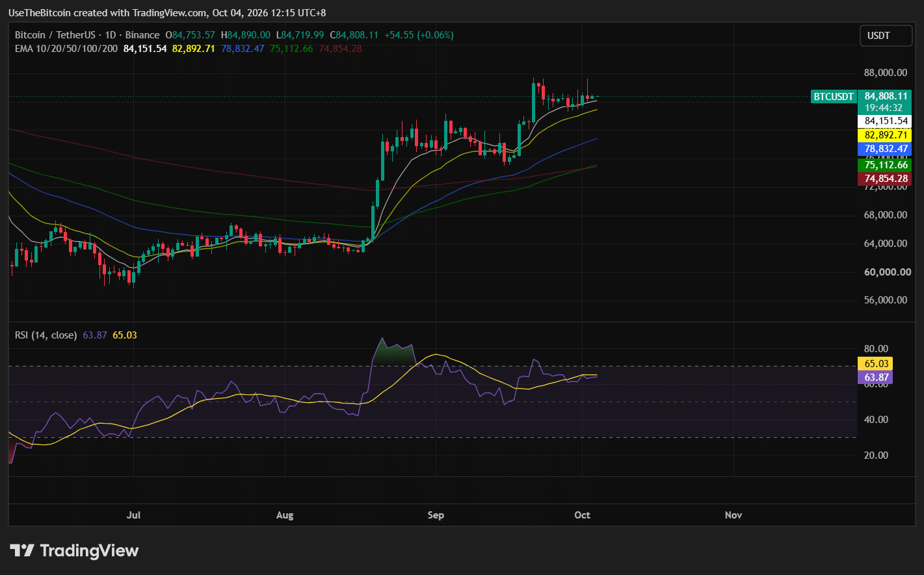Click the 20.00 RSI axis label
The image size is (924, 575).
(x=877, y=455)
